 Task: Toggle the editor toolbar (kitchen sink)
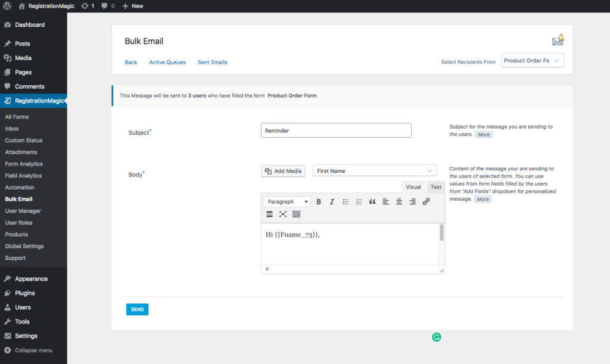[297, 214]
